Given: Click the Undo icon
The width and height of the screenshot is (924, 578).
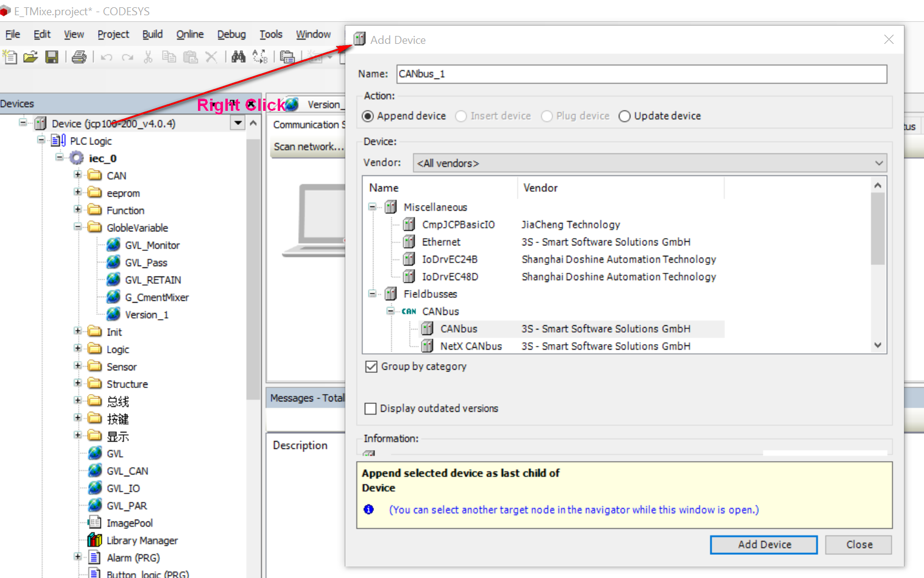Looking at the screenshot, I should [106, 57].
